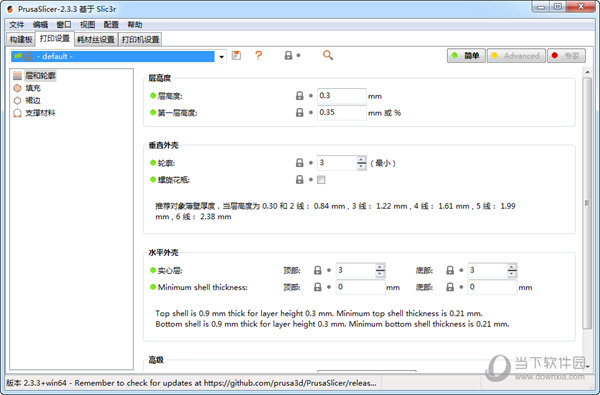Image resolution: width=600 pixels, height=395 pixels.
Task: Switch to Advanced mode
Action: (x=516, y=56)
